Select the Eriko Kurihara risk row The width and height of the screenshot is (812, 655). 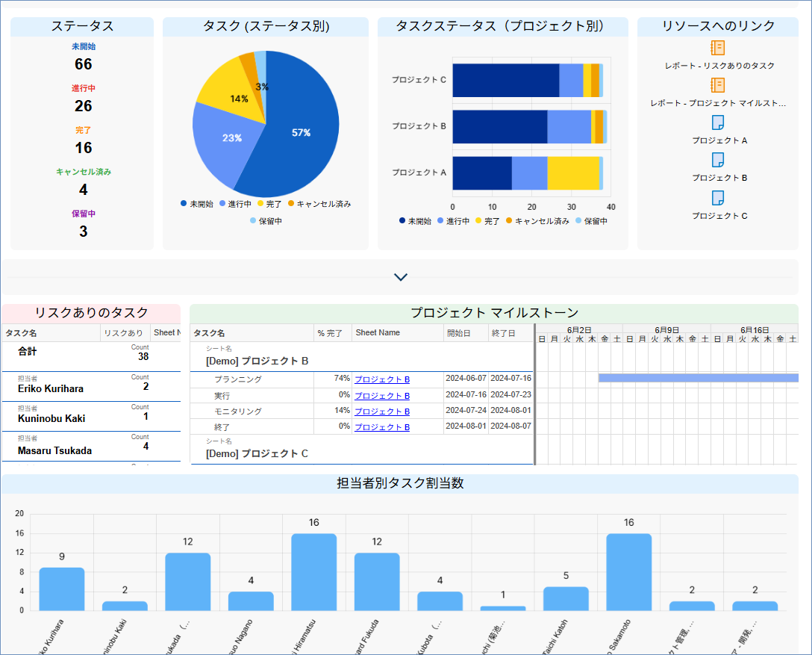click(x=90, y=386)
